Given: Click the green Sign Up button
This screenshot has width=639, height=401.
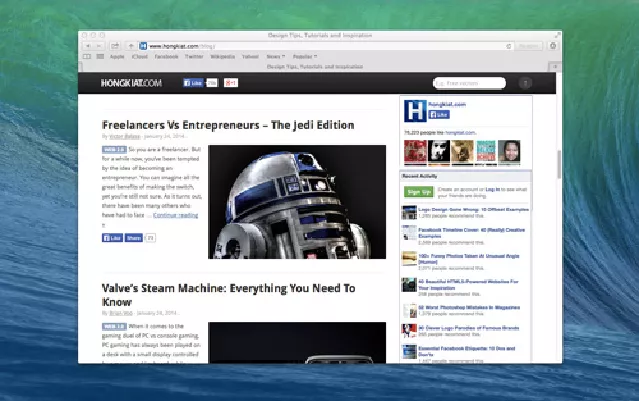Looking at the screenshot, I should point(418,191).
